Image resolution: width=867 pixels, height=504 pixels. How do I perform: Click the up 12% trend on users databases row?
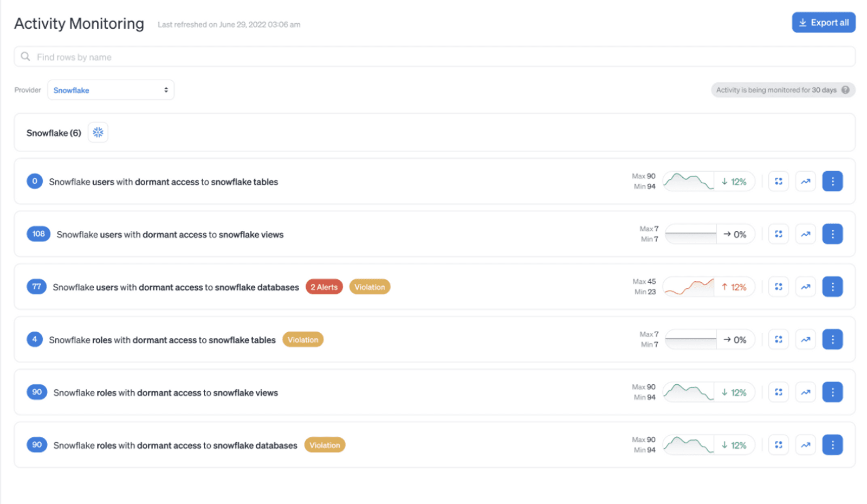[734, 287]
